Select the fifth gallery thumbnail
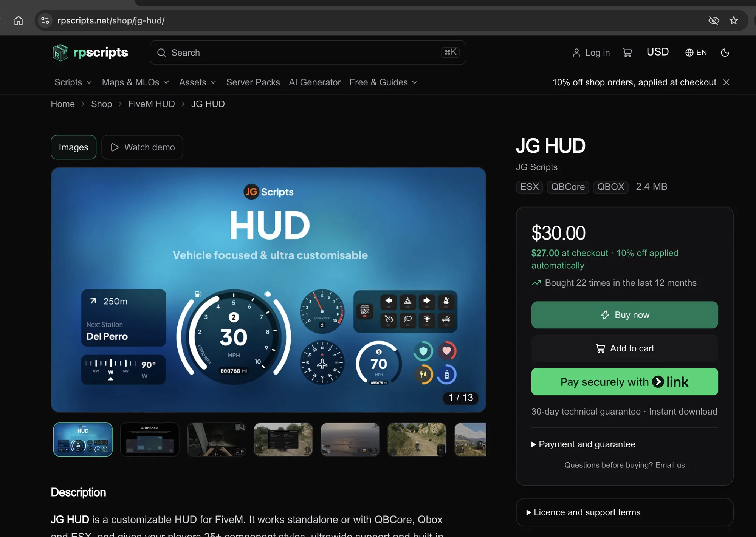This screenshot has height=537, width=756. pos(350,440)
